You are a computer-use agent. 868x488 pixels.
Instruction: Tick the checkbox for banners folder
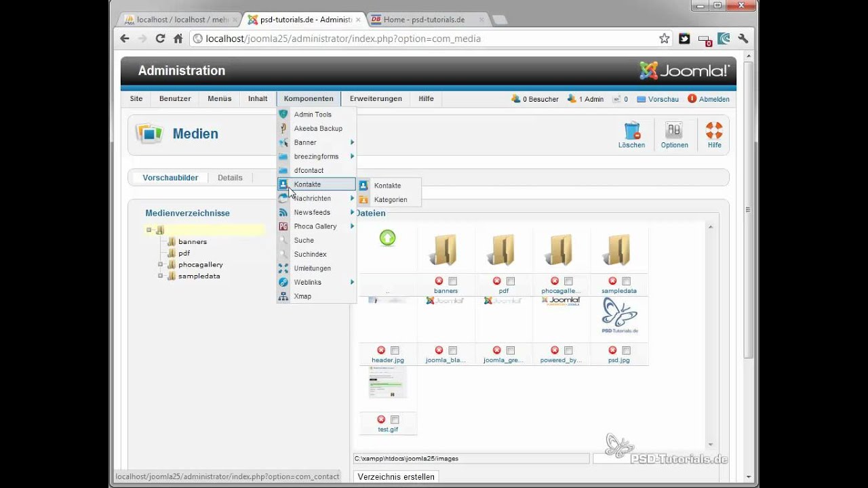click(453, 281)
